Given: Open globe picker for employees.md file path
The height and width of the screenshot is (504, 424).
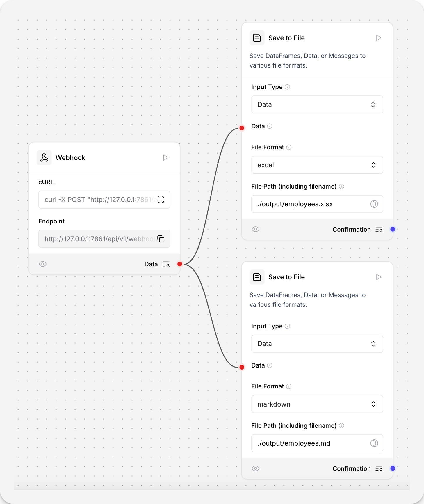Looking at the screenshot, I should click(374, 443).
